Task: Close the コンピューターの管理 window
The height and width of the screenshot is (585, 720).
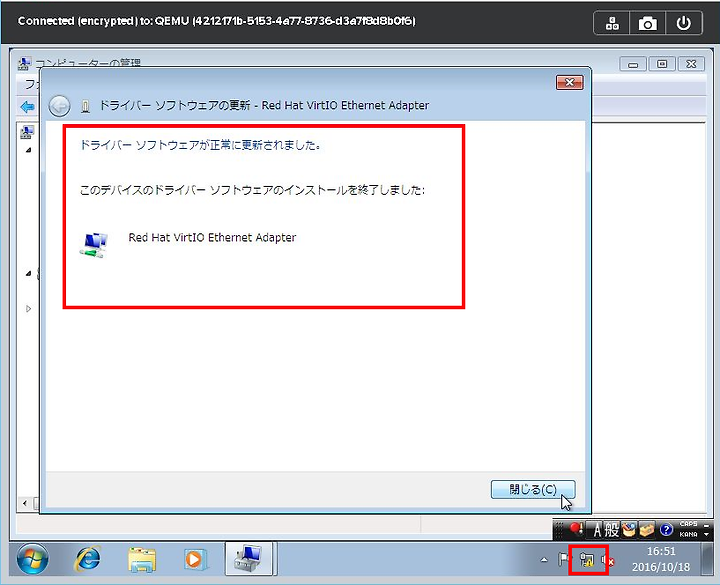Action: click(691, 64)
